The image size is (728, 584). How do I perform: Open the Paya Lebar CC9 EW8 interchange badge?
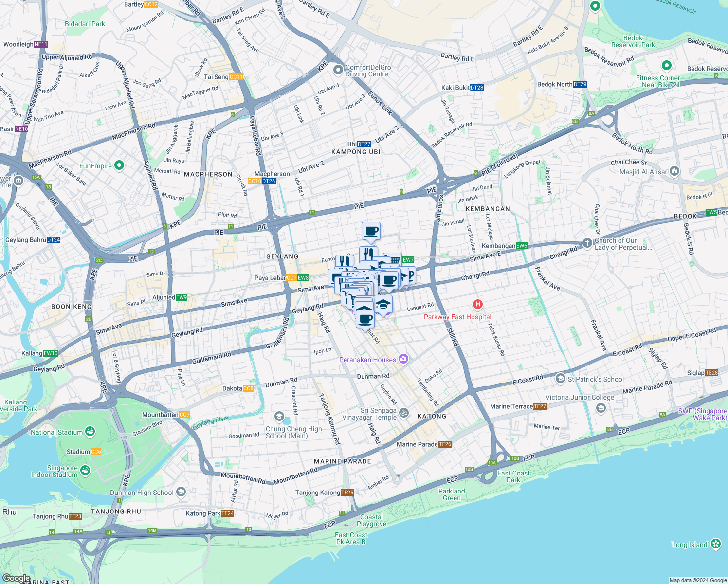pos(297,277)
